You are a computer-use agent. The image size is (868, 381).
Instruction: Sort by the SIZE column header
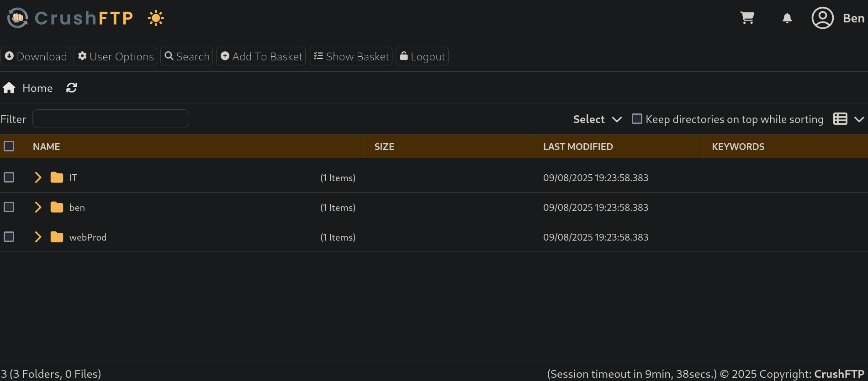(384, 147)
